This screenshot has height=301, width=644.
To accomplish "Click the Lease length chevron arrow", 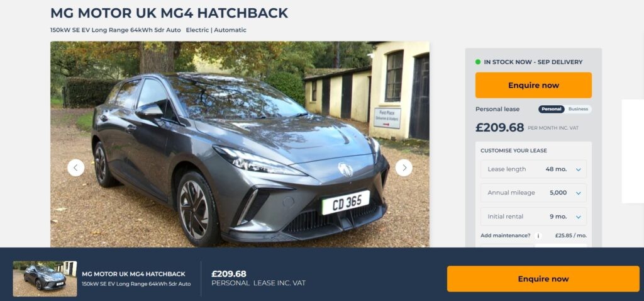I will [579, 169].
